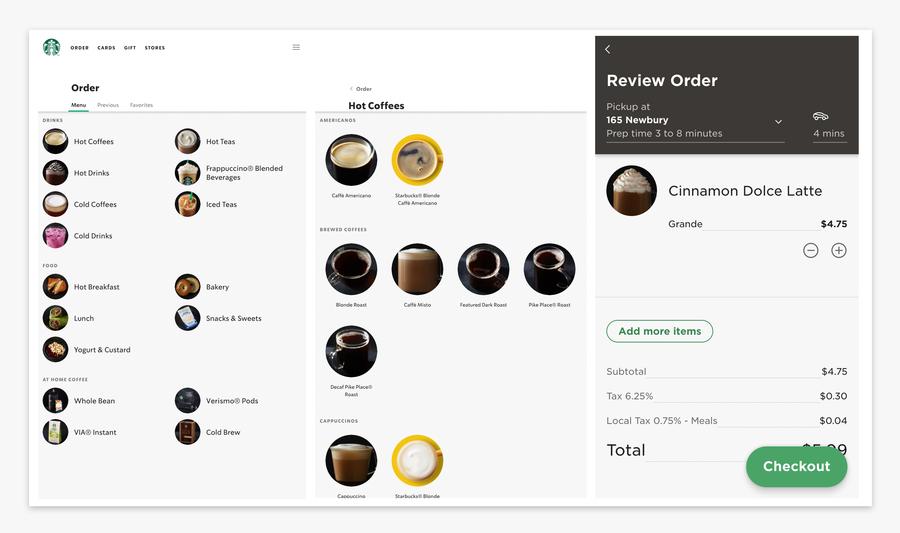Image resolution: width=900 pixels, height=533 pixels.
Task: Click the Hot Coffees page heading
Action: [x=376, y=106]
